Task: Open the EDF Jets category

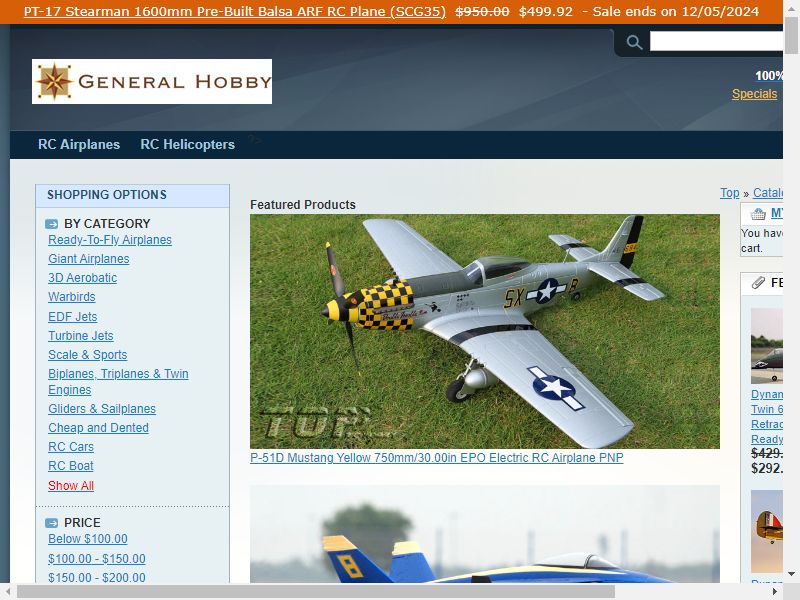Action: pyautogui.click(x=72, y=317)
